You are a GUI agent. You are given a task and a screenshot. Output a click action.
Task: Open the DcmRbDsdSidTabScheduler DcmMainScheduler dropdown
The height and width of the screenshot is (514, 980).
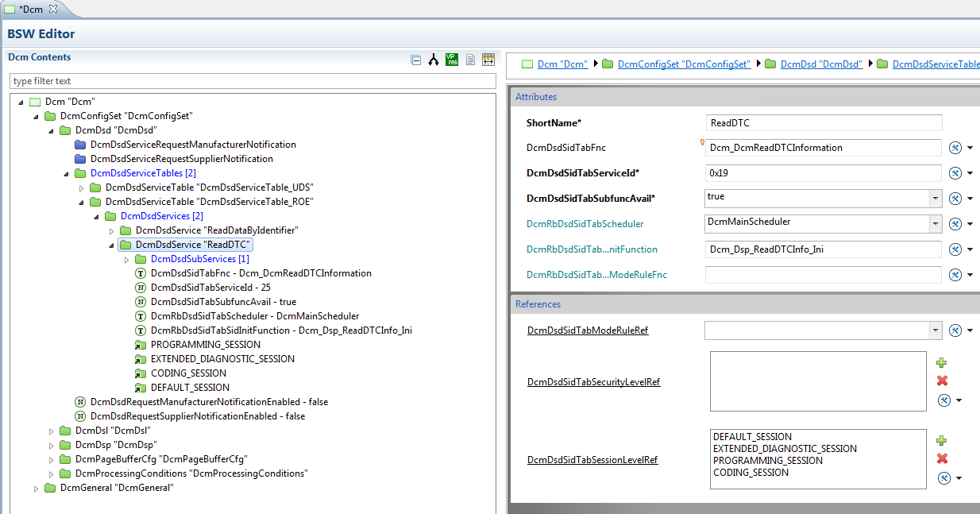[x=936, y=224]
